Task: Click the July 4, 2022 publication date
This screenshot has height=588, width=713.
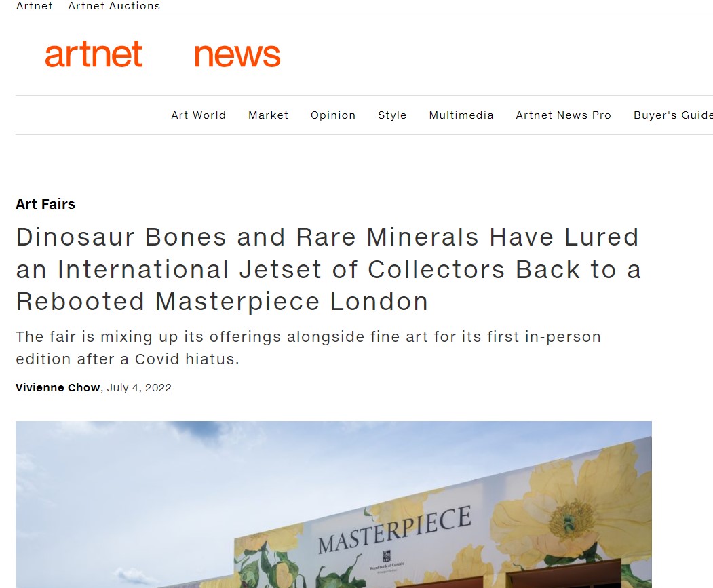Action: point(139,388)
